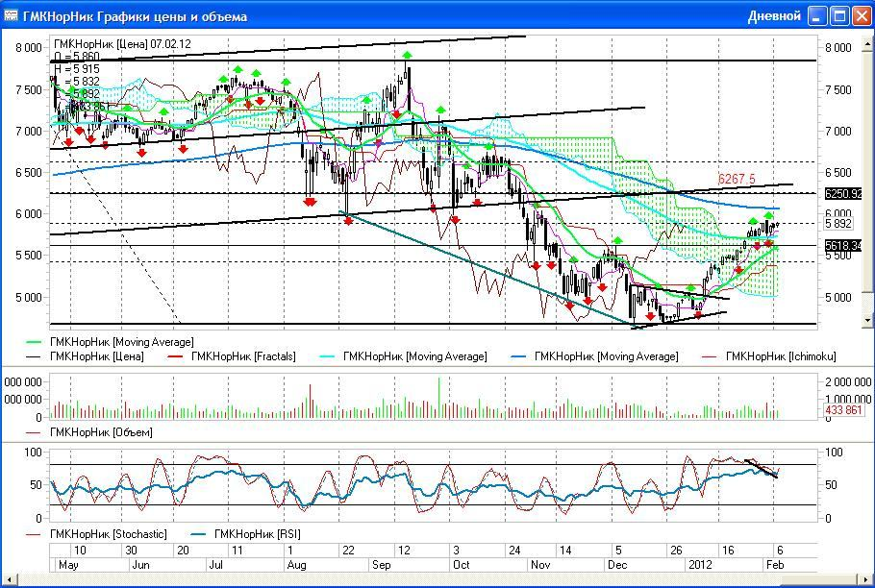Click the Feb month label on time axis
Screen dimensions: 875x588
pyautogui.click(x=775, y=565)
